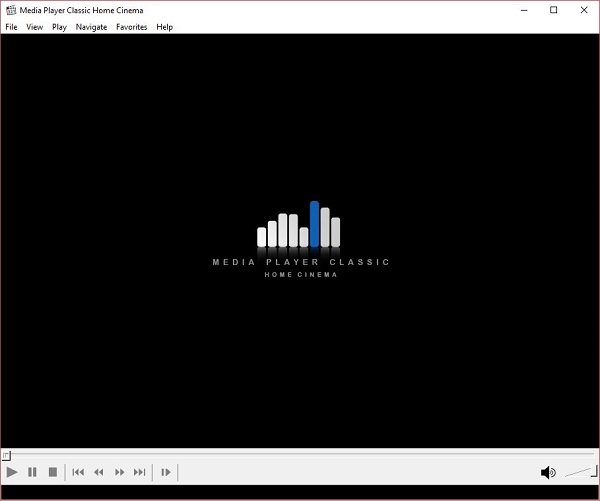Image resolution: width=600 pixels, height=501 pixels.
Task: Click the volume slider
Action: (x=578, y=472)
